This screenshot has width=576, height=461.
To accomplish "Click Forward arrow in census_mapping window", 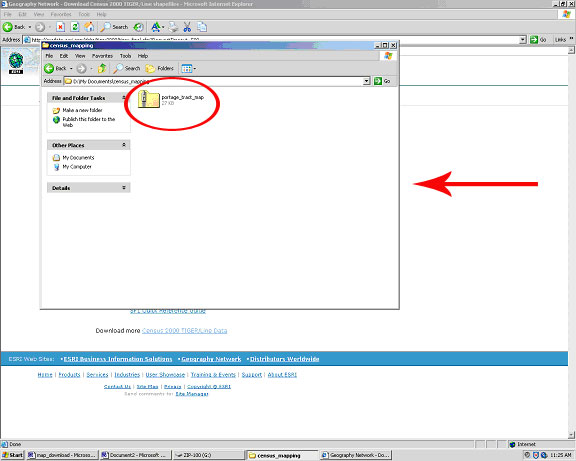I will (x=82, y=68).
